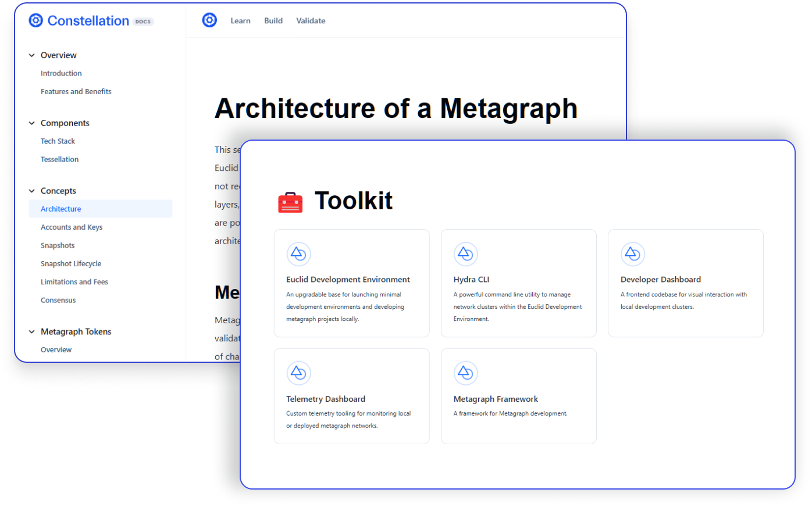This screenshot has width=812, height=507.
Task: Open the Introduction page link
Action: coord(61,73)
